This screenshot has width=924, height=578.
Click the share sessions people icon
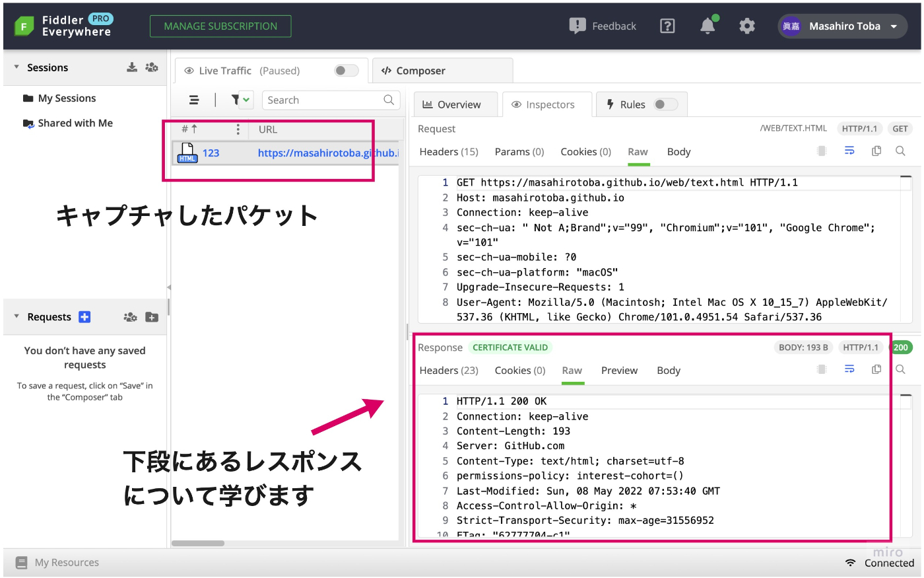click(152, 67)
